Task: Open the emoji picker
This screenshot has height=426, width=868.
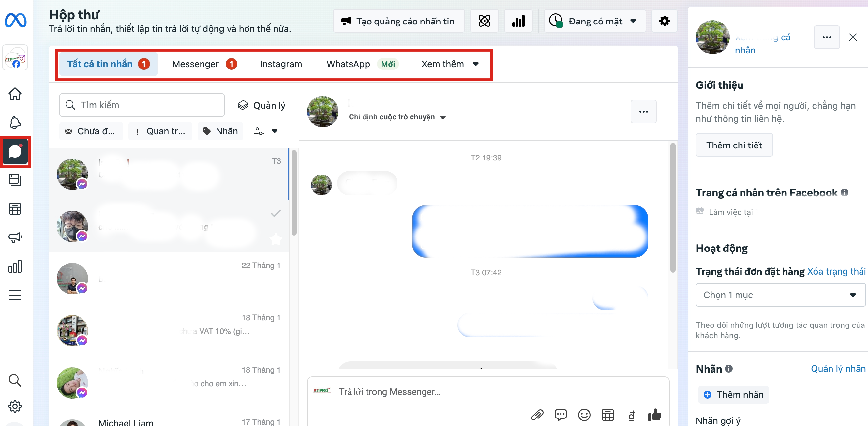Action: (584, 415)
